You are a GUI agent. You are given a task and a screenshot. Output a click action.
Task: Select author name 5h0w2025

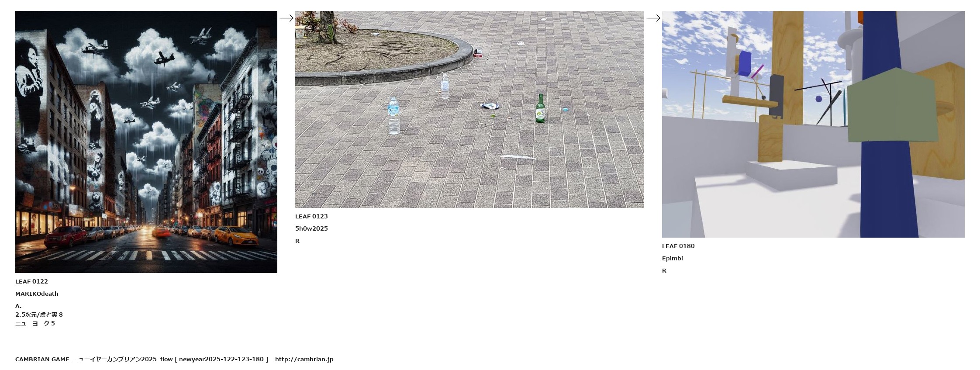pos(311,229)
